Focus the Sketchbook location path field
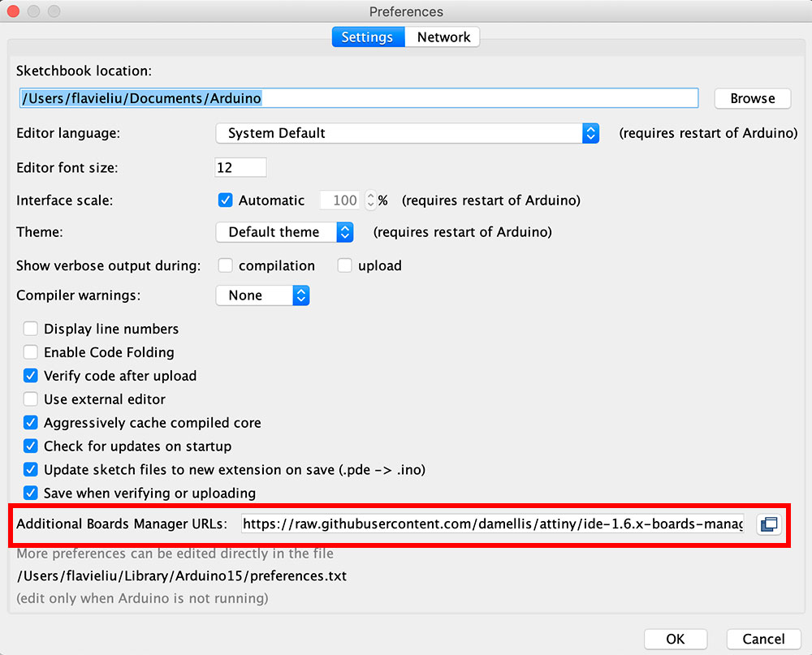Image resolution: width=812 pixels, height=655 pixels. point(359,98)
